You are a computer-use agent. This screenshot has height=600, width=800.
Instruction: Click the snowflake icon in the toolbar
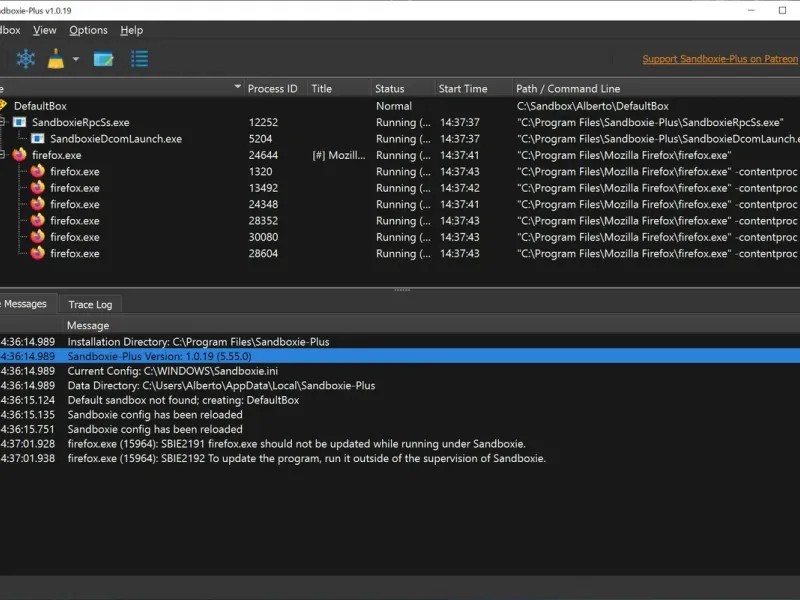click(26, 59)
